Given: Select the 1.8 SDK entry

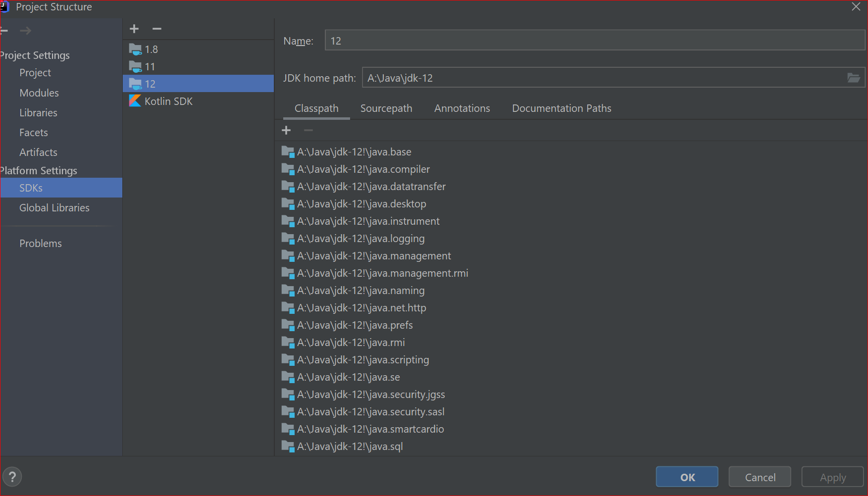Looking at the screenshot, I should [x=198, y=49].
